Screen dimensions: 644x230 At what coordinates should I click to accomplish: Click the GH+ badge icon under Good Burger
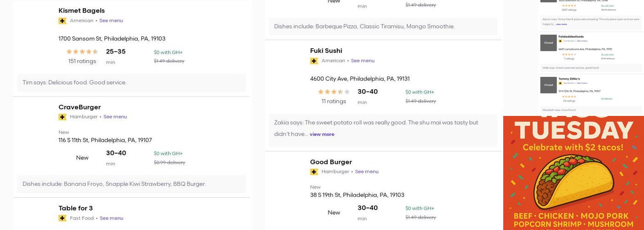(314, 172)
